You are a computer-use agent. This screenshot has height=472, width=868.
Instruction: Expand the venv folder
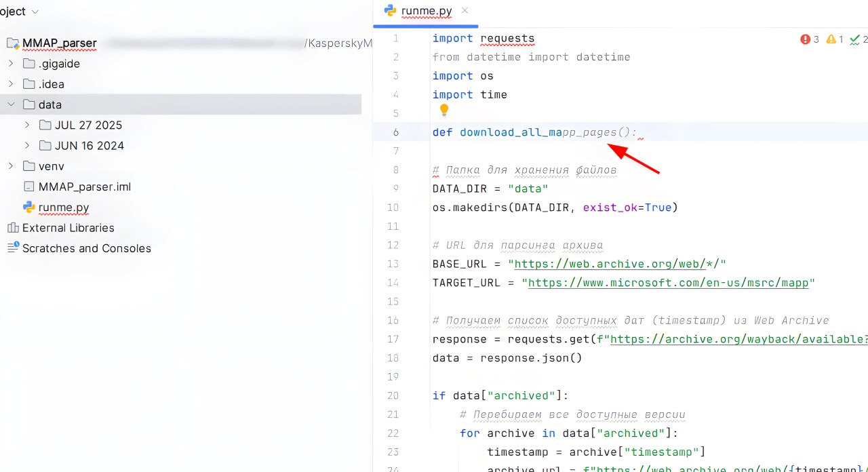[x=11, y=166]
